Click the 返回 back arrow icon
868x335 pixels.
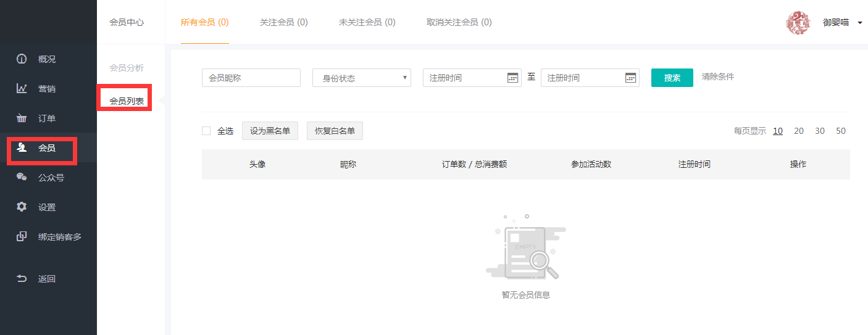pos(22,279)
